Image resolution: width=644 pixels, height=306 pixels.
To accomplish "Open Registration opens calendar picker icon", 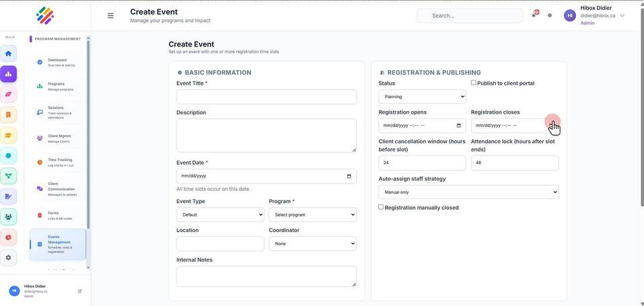I will [459, 126].
